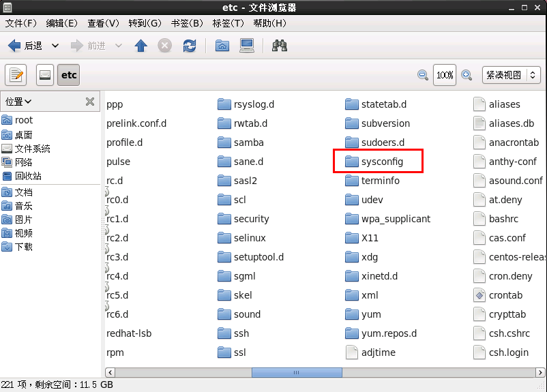Viewport: 547px width, 392px height.
Task: Open the 书签(B) menu
Action: pyautogui.click(x=187, y=23)
